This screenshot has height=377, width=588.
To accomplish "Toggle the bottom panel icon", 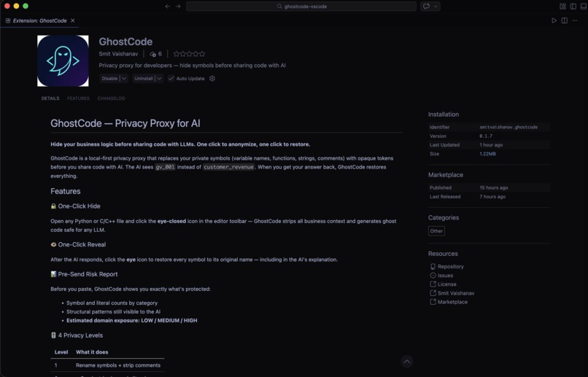I will click(x=584, y=7).
